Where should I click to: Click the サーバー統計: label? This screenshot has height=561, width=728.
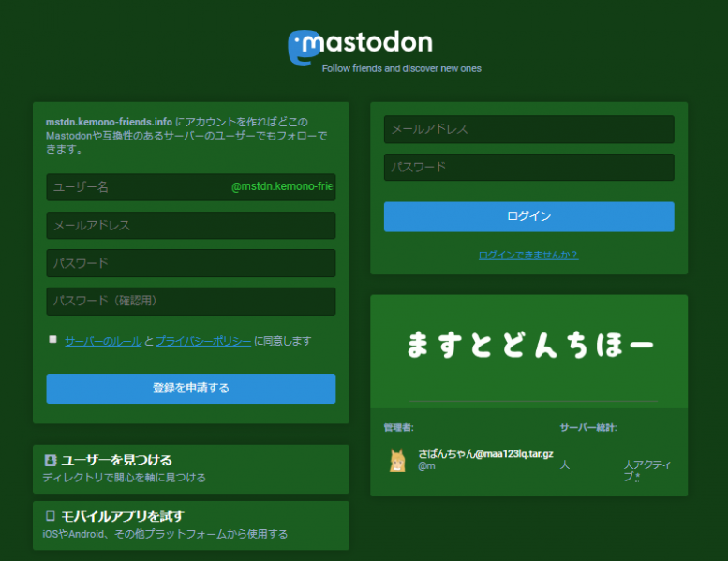pyautogui.click(x=588, y=427)
